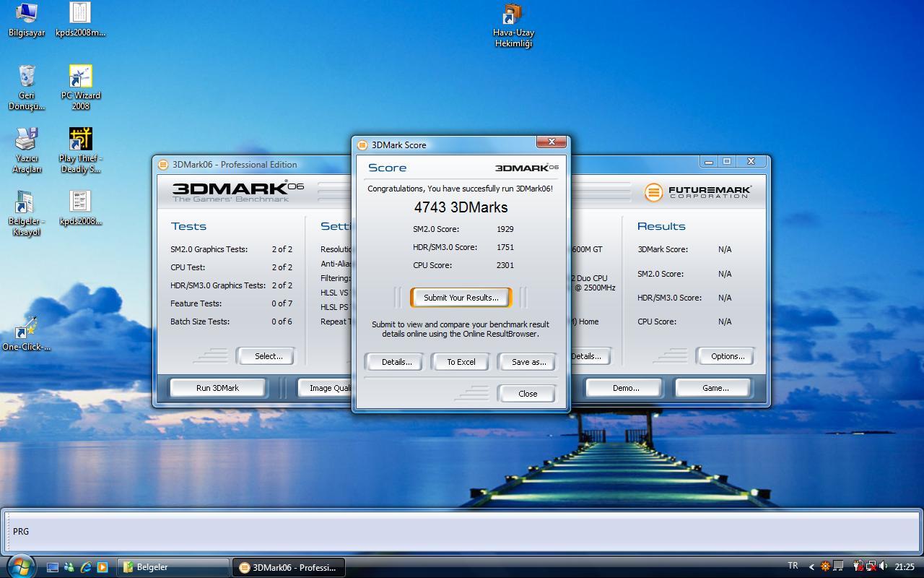This screenshot has height=578, width=924.
Task: Click CPU Score N/A in Results panel
Action: pyautogui.click(x=684, y=322)
